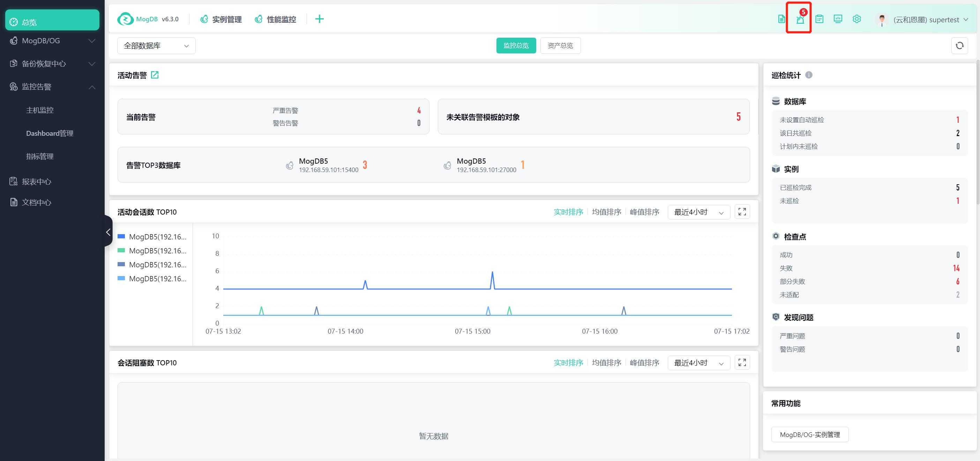
Task: Click 峰值排序 in 会话阻塞数 panel
Action: coord(644,363)
